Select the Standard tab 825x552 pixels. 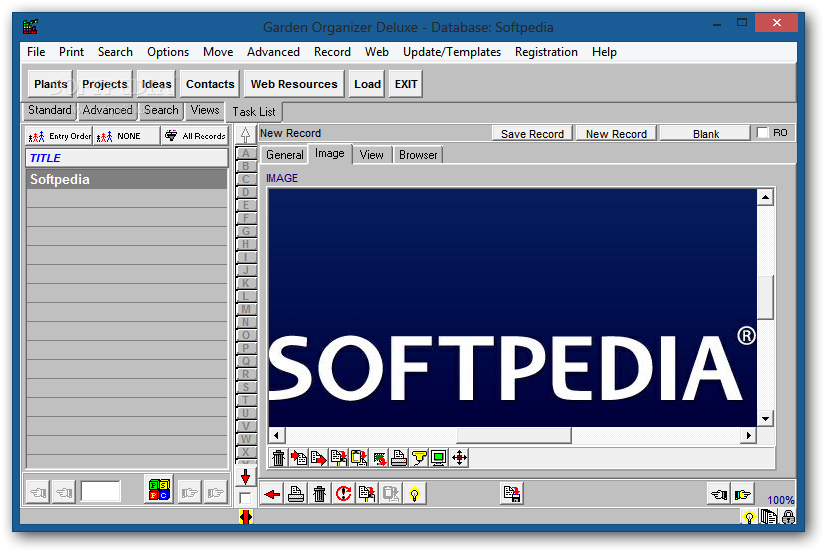[x=49, y=110]
